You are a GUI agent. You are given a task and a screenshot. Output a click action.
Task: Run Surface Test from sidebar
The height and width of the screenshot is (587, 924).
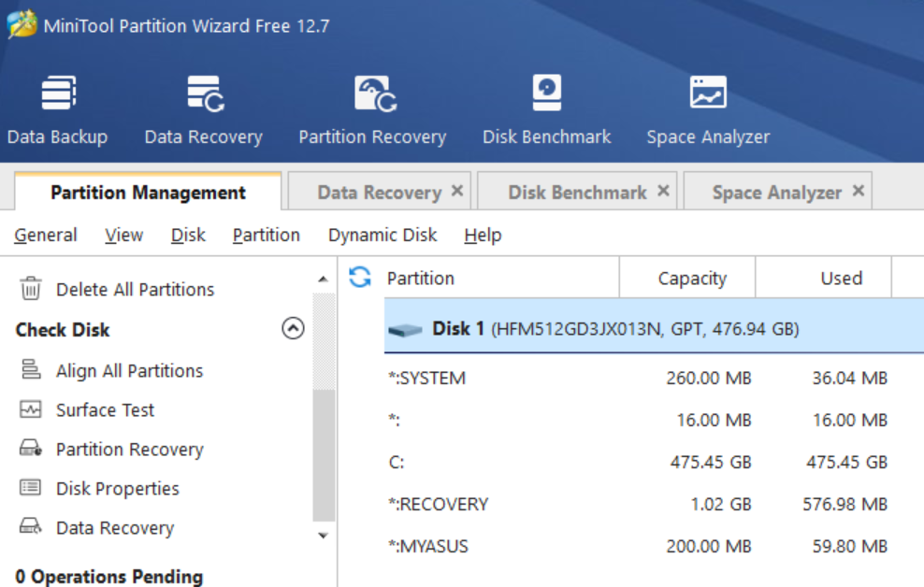105,409
